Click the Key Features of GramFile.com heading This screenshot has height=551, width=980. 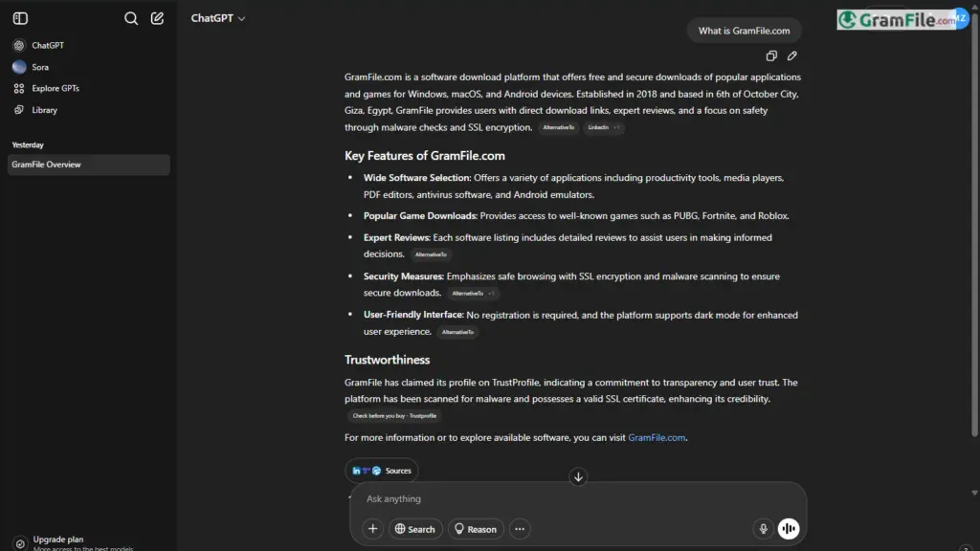(x=424, y=156)
